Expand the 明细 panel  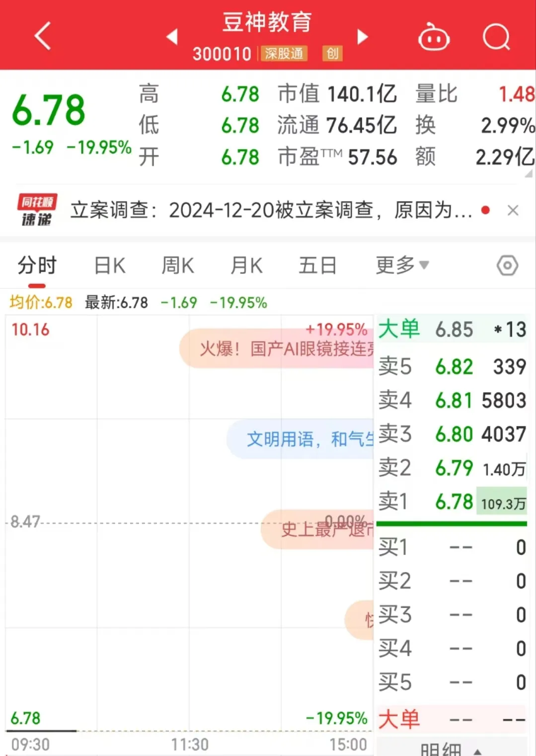[451, 748]
